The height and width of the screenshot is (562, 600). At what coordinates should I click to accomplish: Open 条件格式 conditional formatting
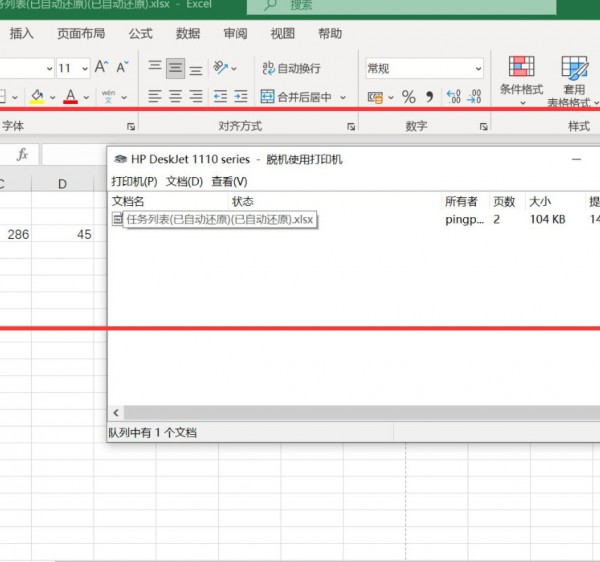tap(522, 80)
